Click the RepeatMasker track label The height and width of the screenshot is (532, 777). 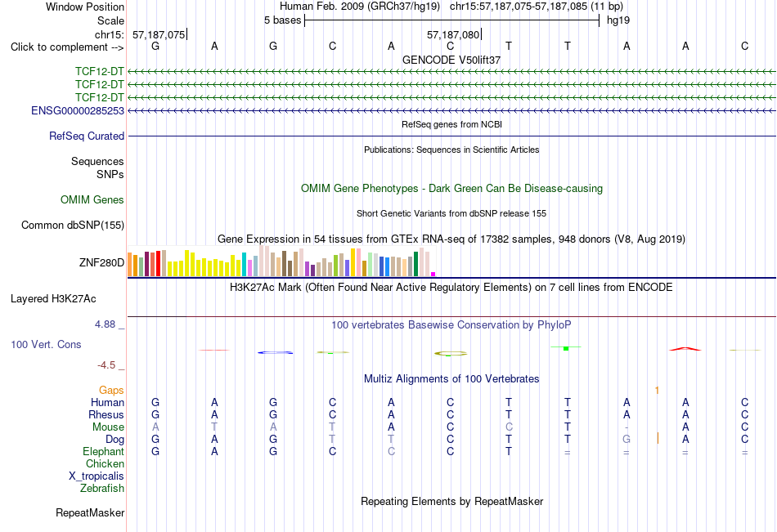[x=90, y=512]
